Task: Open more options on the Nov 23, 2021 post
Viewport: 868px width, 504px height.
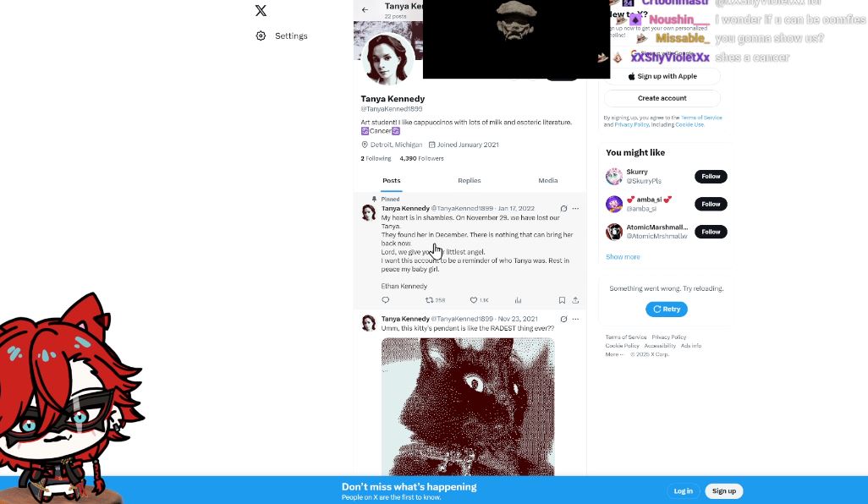Action: pyautogui.click(x=575, y=320)
